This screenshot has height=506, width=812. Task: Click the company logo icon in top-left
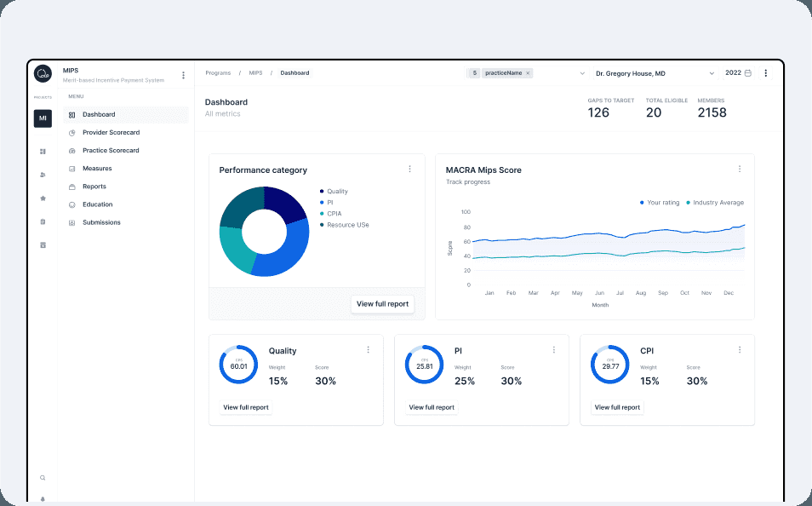(x=43, y=74)
